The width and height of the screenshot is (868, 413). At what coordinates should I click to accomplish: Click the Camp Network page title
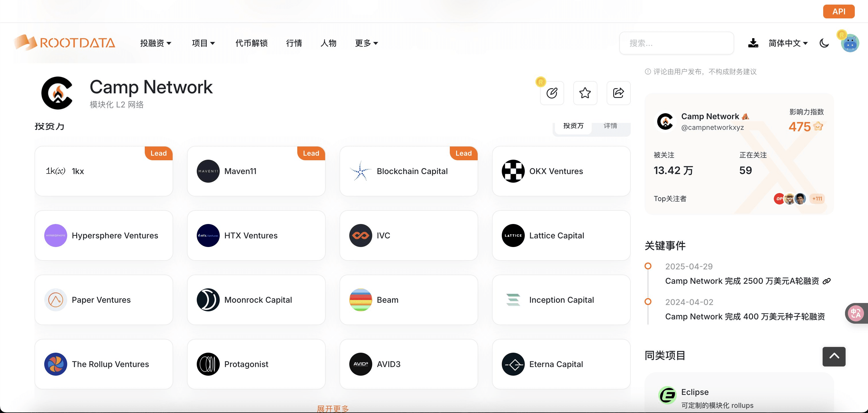[151, 87]
